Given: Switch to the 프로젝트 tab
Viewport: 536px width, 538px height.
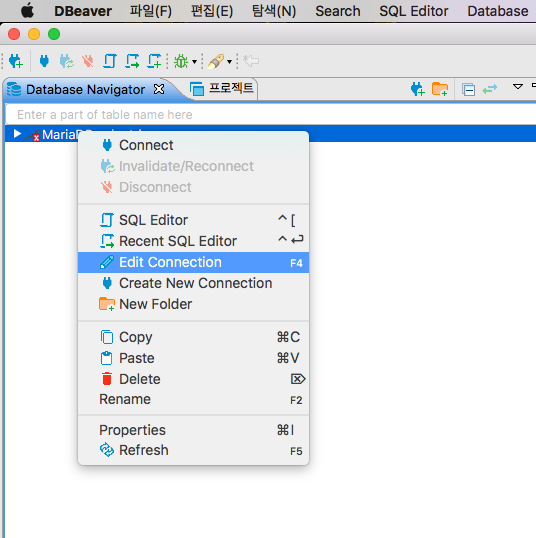Looking at the screenshot, I should coord(222,89).
